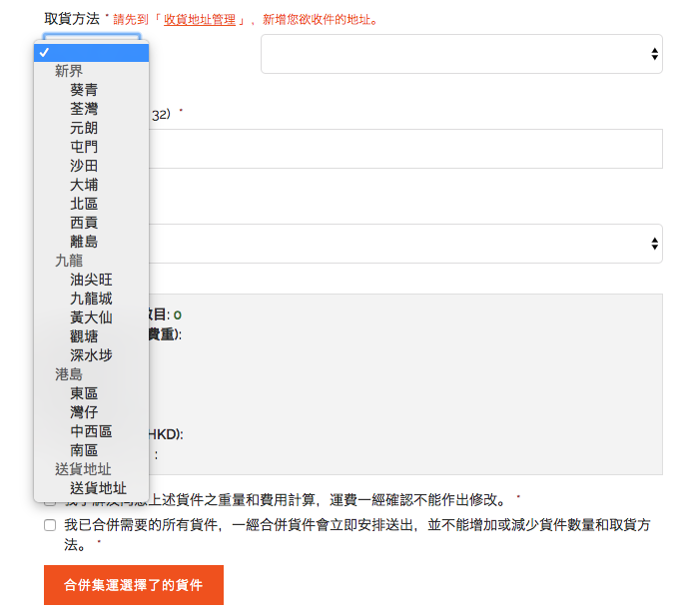Choose 大埔 in the dropdown list

[84, 185]
